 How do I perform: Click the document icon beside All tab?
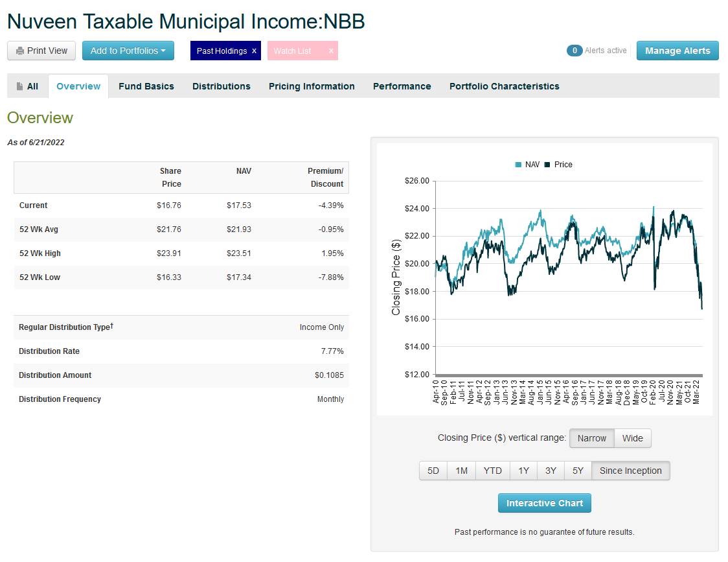(x=19, y=86)
